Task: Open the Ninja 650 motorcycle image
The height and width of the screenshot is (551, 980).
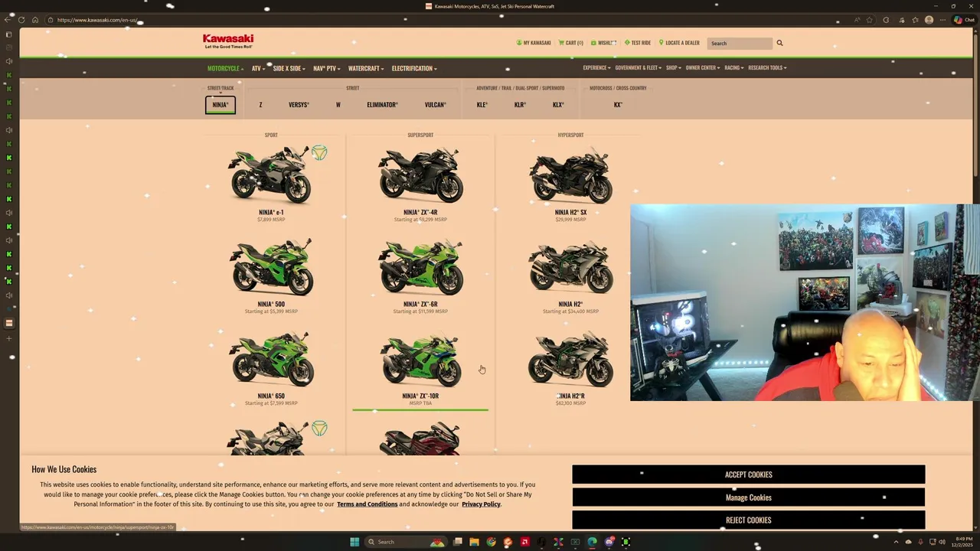Action: pos(271,359)
